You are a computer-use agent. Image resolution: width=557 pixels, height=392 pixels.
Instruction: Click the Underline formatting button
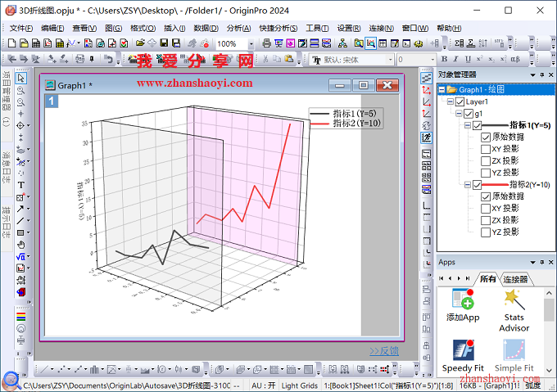tap(468, 59)
